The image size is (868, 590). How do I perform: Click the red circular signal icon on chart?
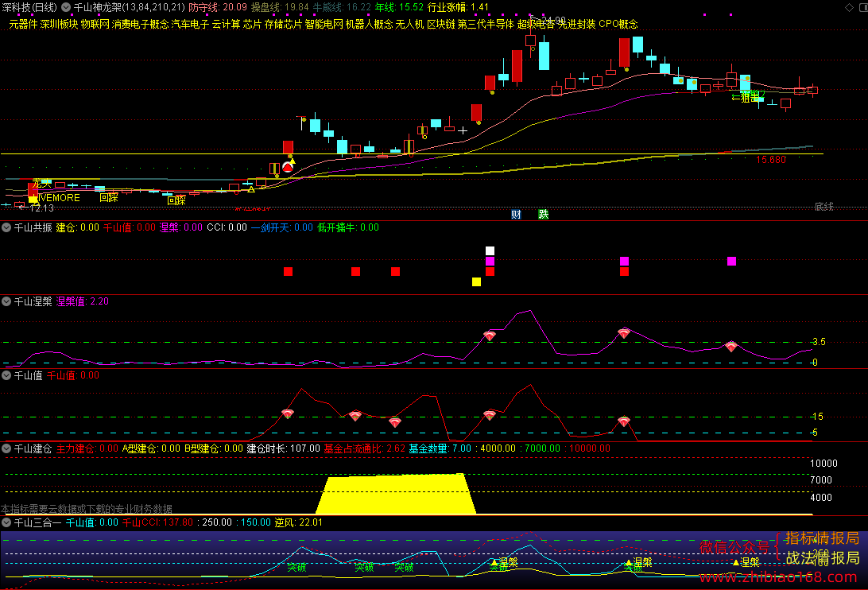(288, 167)
